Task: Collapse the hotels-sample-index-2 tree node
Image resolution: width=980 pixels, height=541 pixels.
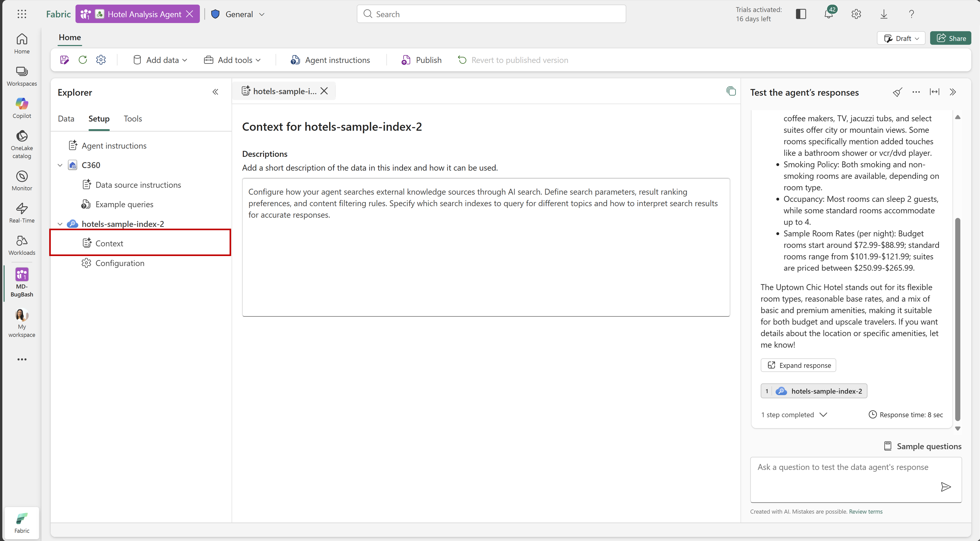Action: pyautogui.click(x=60, y=224)
